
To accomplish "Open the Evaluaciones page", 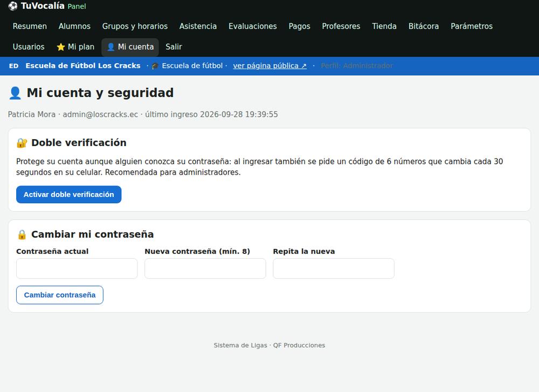I will 253,26.
